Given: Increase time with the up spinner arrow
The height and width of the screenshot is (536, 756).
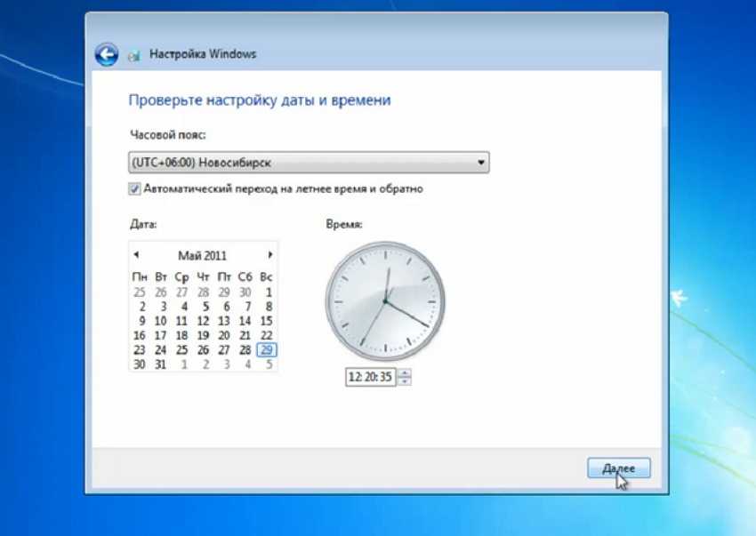Looking at the screenshot, I should [x=406, y=372].
